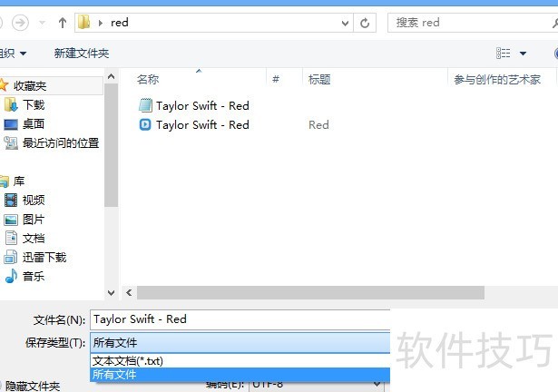Image resolution: width=558 pixels, height=392 pixels.
Task: Open the 下载 downloads folder
Action: click(x=34, y=105)
